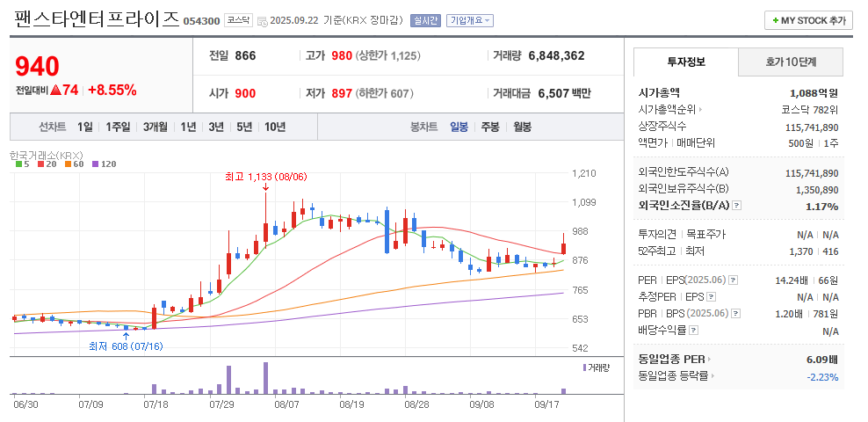Click the 외국인소진율 value 1.17%
The height and width of the screenshot is (422, 868).
(x=821, y=207)
